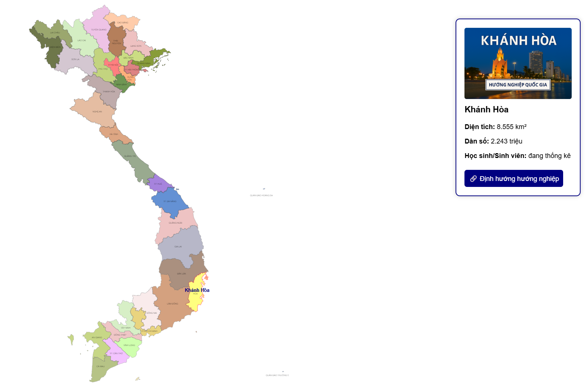Screen dimensions: 588x392
Task: Choose TP. Huế on the map
Action: point(159,184)
